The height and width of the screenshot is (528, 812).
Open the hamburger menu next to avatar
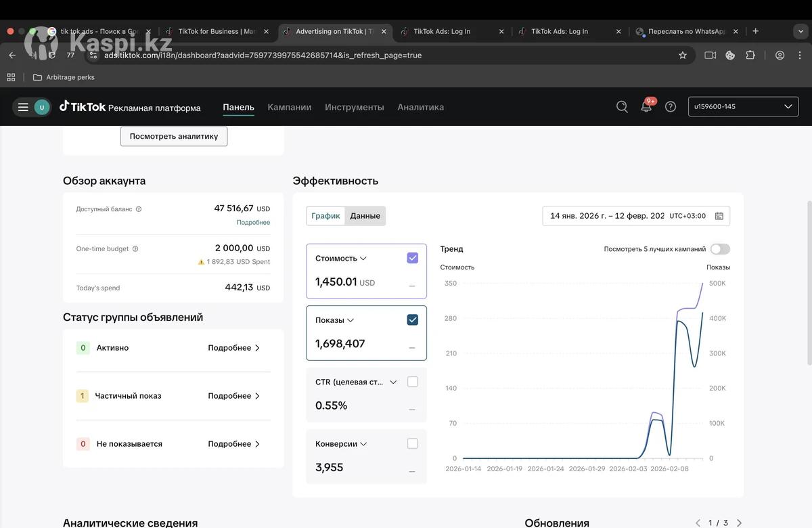tap(23, 107)
